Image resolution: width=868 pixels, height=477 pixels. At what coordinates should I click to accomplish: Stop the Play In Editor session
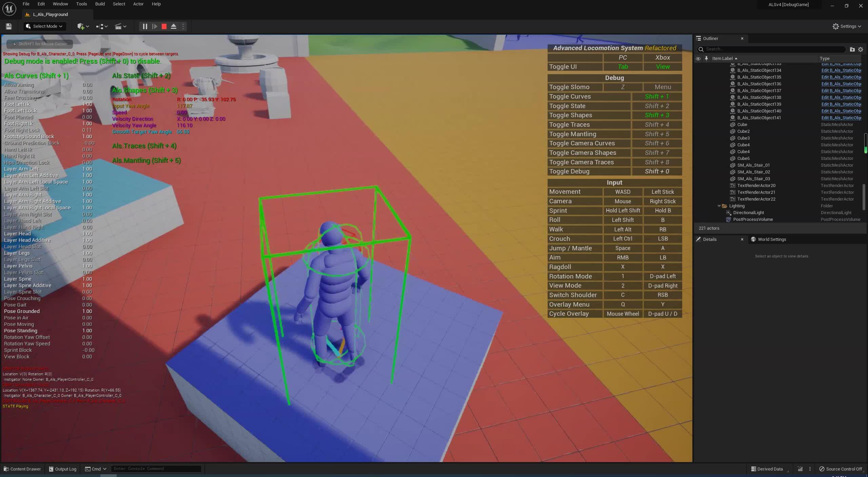point(163,26)
